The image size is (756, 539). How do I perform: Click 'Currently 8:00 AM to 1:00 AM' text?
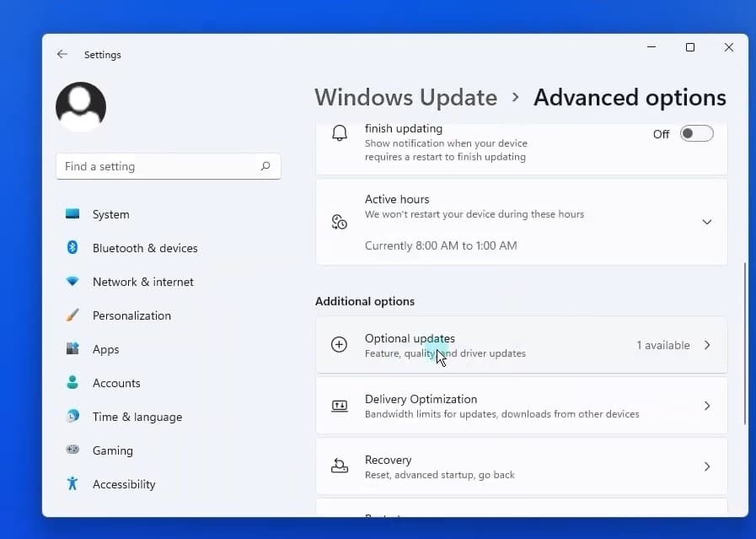(x=441, y=245)
